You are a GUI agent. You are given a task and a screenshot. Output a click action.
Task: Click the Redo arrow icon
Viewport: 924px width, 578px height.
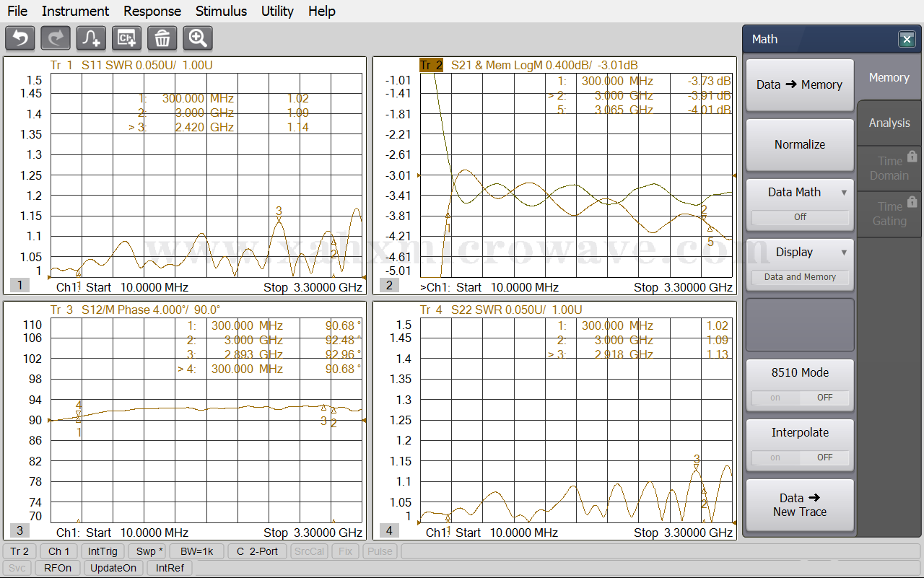pos(56,38)
